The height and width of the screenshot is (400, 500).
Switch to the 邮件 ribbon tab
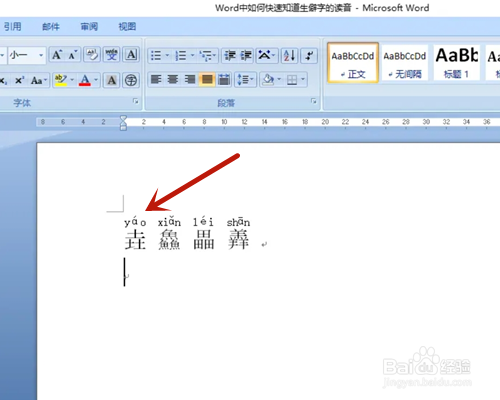pyautogui.click(x=51, y=27)
